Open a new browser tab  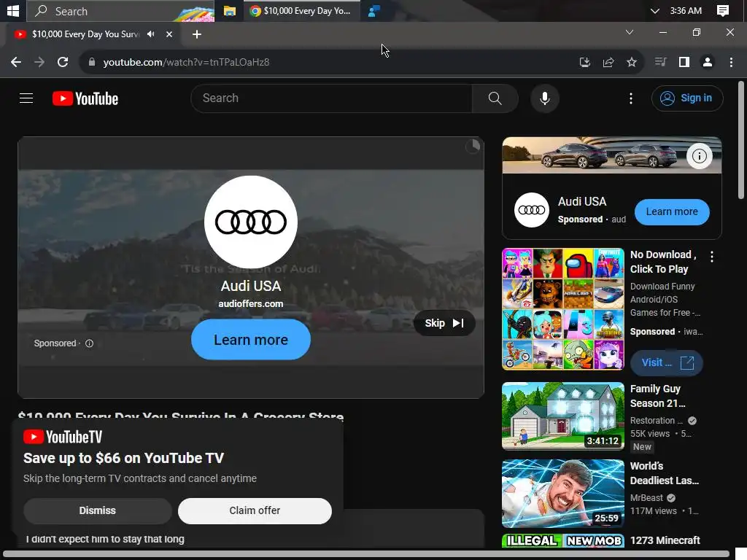197,34
